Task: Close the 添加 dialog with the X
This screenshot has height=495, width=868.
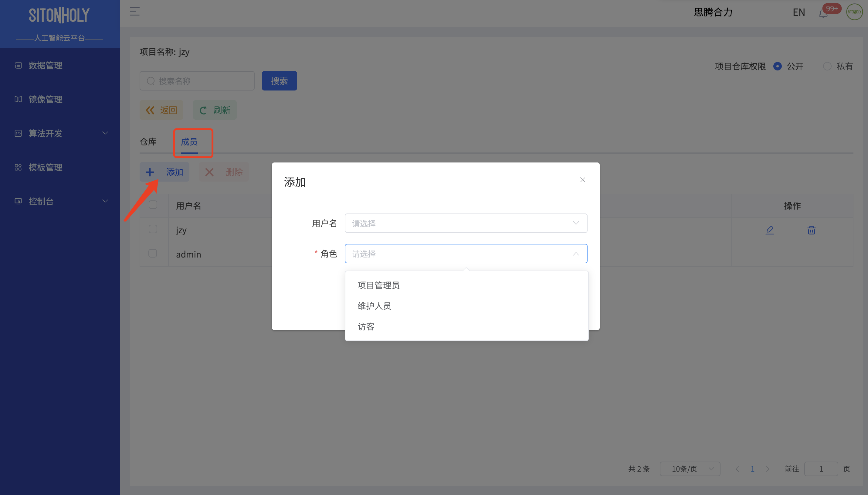Action: point(582,180)
